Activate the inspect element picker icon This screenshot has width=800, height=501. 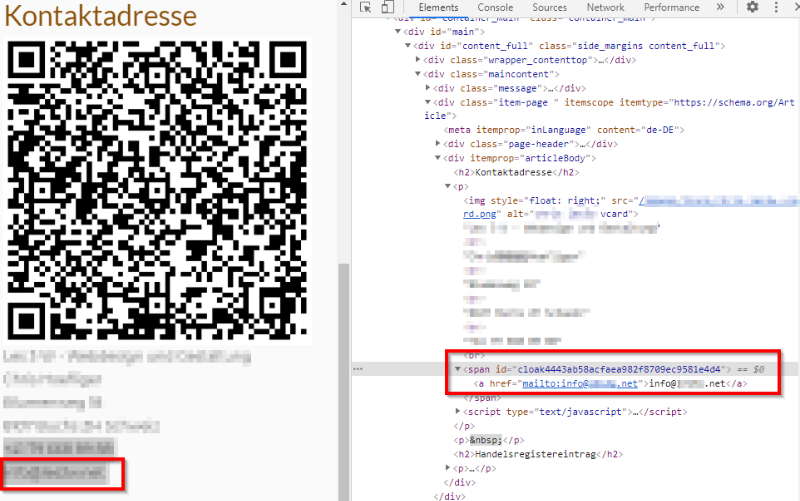[365, 7]
